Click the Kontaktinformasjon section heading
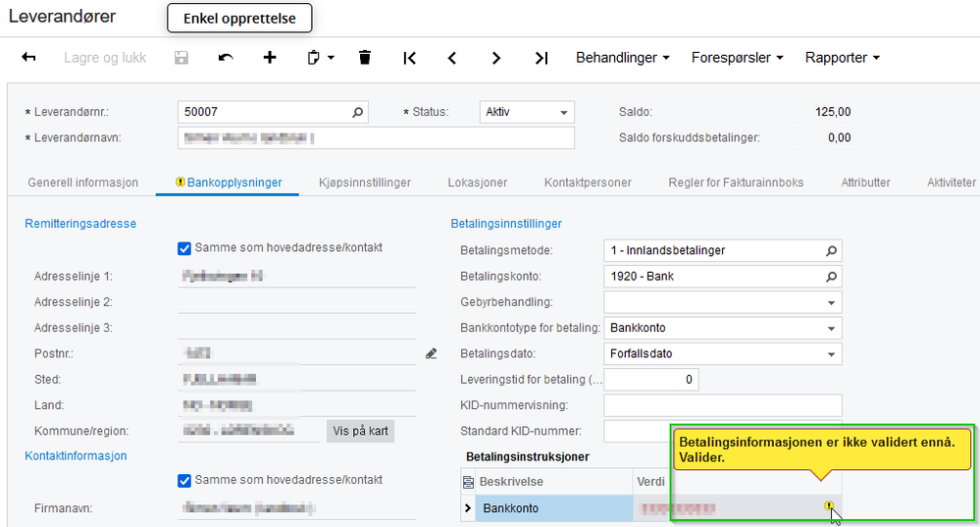 pos(76,456)
